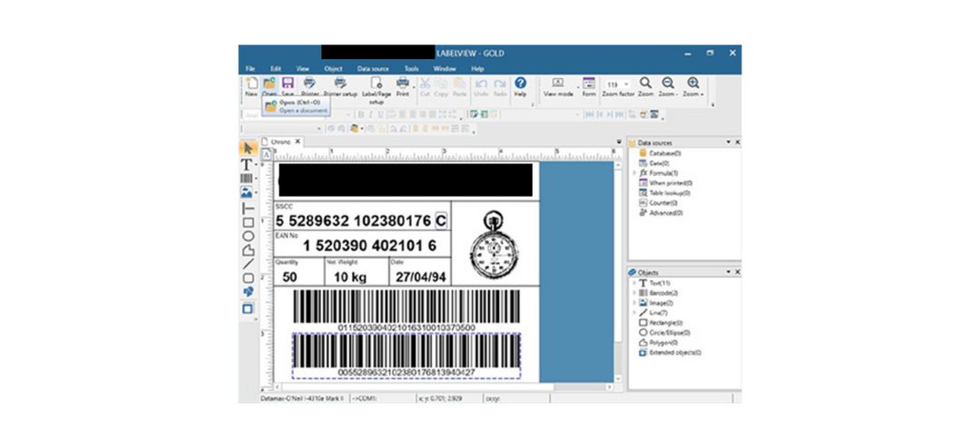Expand Formula(1) in Data sources
Image resolution: width=980 pixels, height=448 pixels.
click(635, 173)
